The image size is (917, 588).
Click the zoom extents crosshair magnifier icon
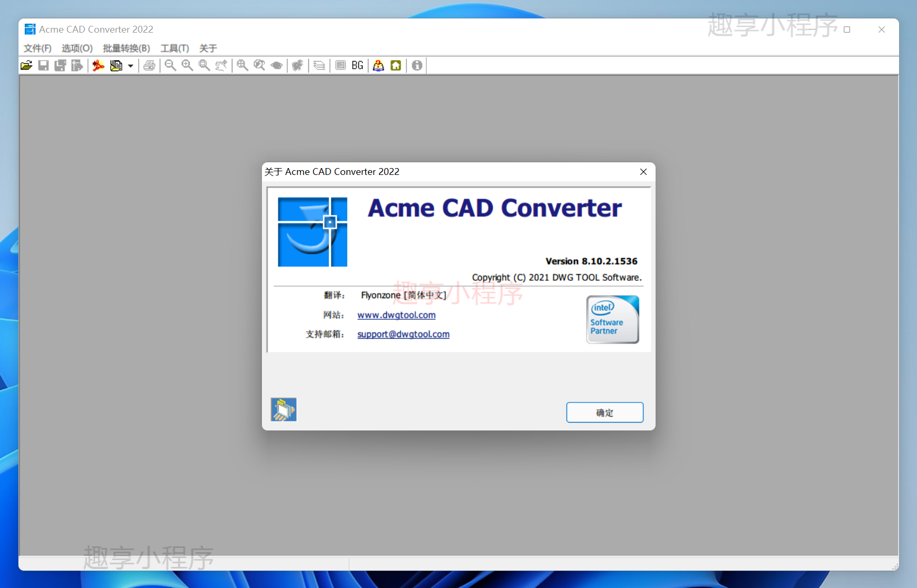point(242,65)
